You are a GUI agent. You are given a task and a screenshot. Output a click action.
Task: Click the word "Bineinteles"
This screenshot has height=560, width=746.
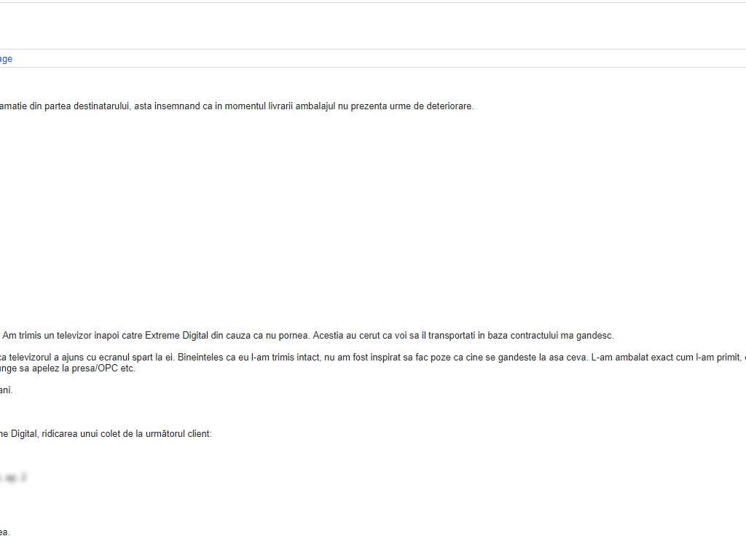click(x=201, y=358)
